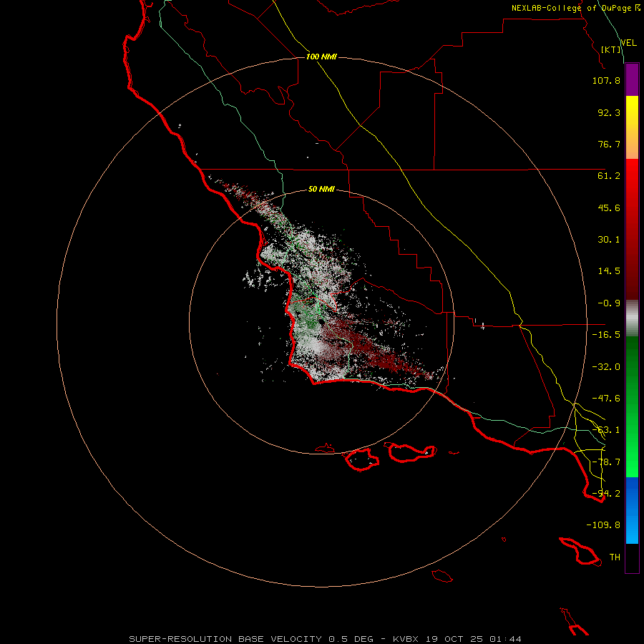Click the [KT] units label
The image size is (644, 644).
click(611, 49)
